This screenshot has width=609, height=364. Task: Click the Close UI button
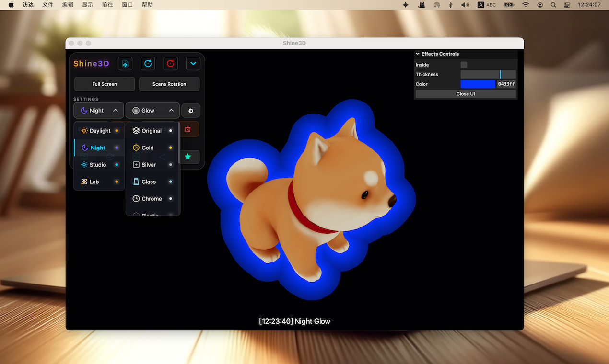tap(465, 93)
